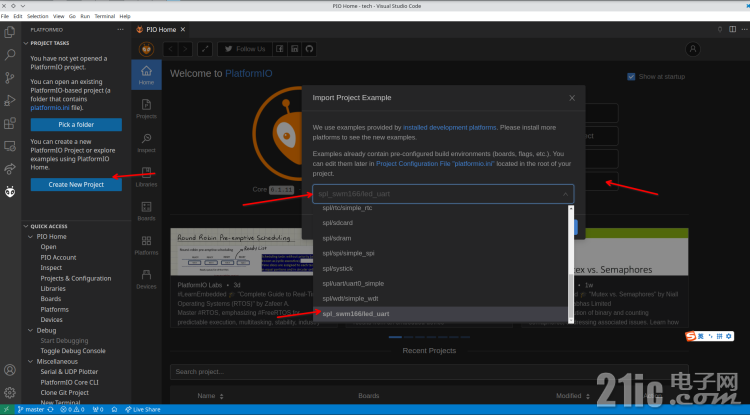This screenshot has width=750, height=415.
Task: Select the PlatformIO alien icon in activity bar
Action: click(x=10, y=192)
